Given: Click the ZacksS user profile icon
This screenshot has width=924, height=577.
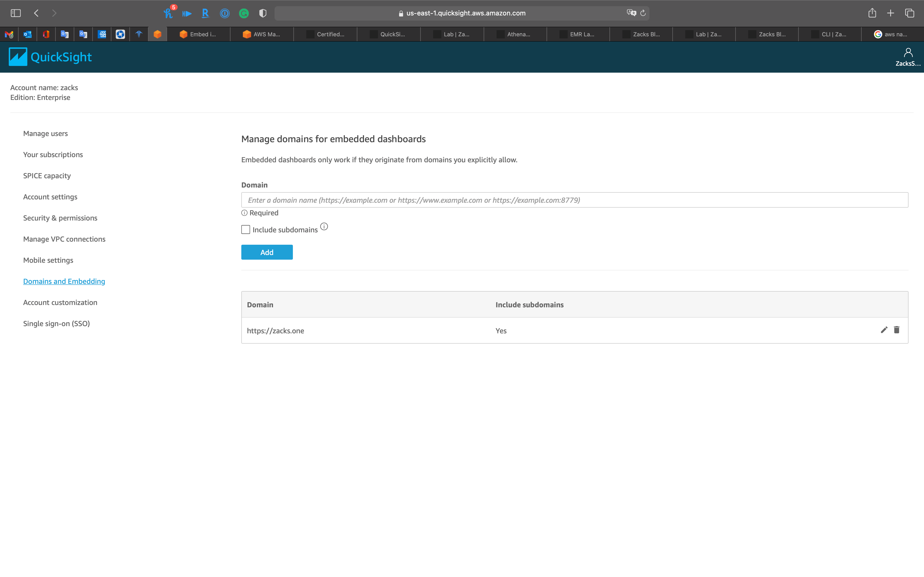Looking at the screenshot, I should pos(908,52).
